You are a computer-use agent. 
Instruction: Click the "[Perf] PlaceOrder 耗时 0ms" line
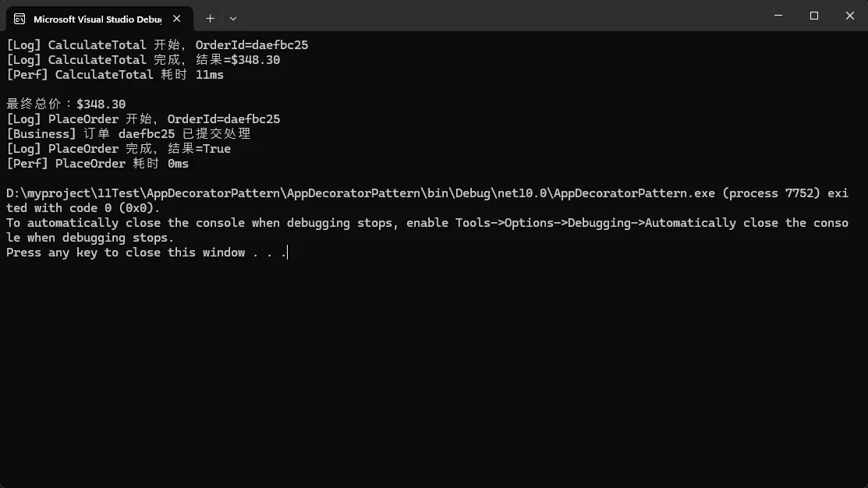(97, 164)
